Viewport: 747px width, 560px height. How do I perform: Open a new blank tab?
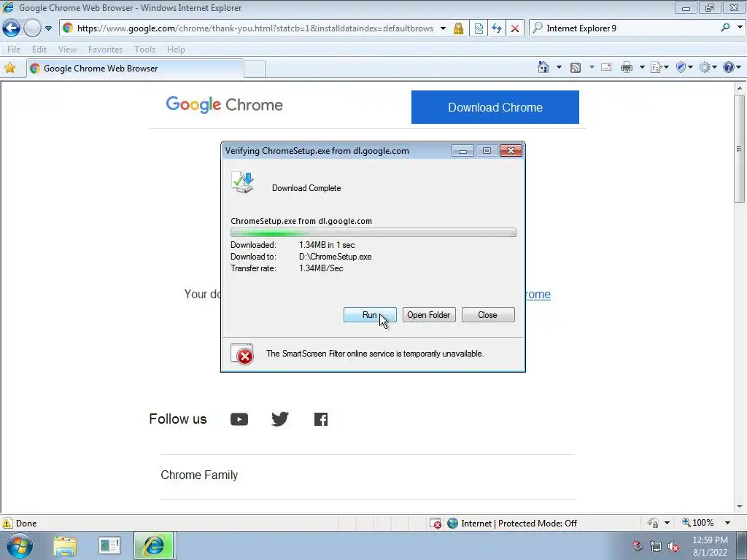click(x=255, y=69)
